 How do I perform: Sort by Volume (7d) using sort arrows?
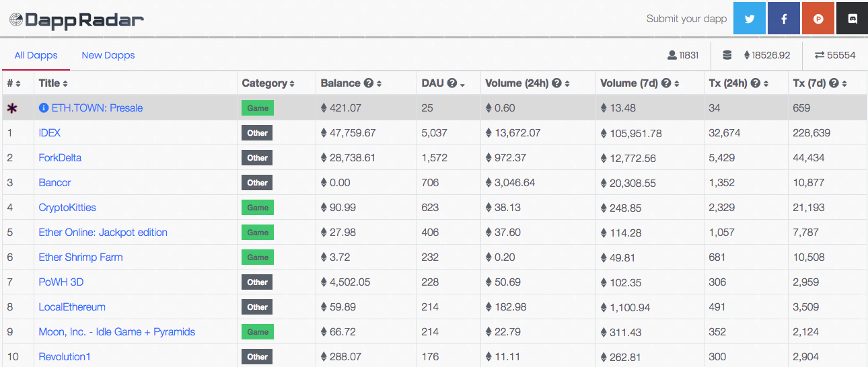point(676,83)
